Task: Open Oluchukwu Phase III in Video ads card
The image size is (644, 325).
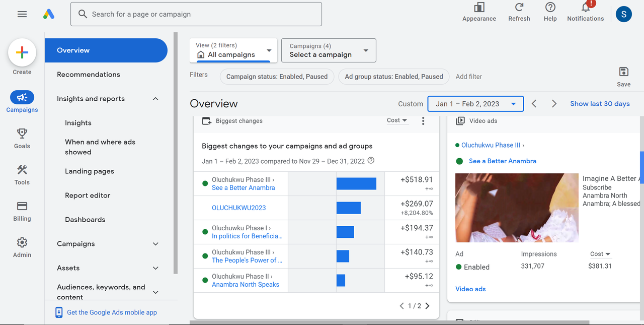Action: (x=491, y=145)
